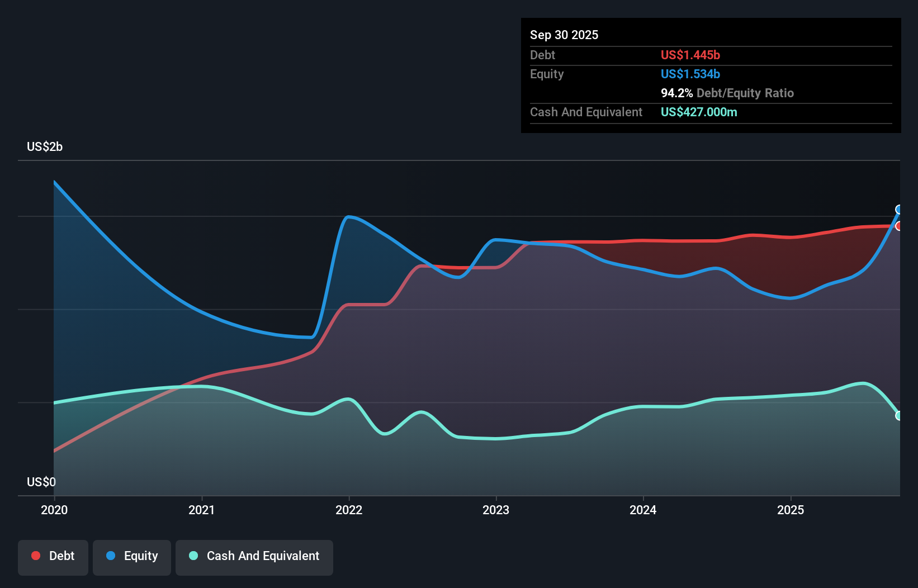The height and width of the screenshot is (588, 918).
Task: Click the tooltip's Cash And Equivalent row label
Action: pos(586,112)
